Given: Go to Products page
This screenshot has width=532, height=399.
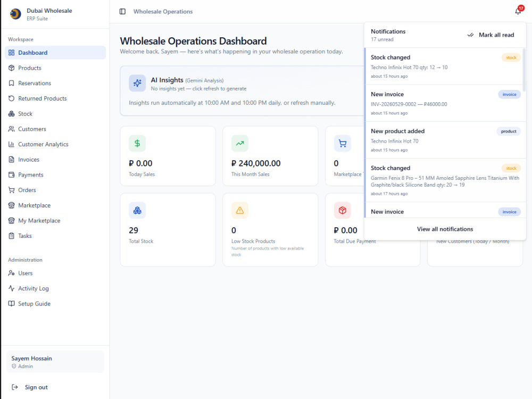Looking at the screenshot, I should tap(55, 68).
